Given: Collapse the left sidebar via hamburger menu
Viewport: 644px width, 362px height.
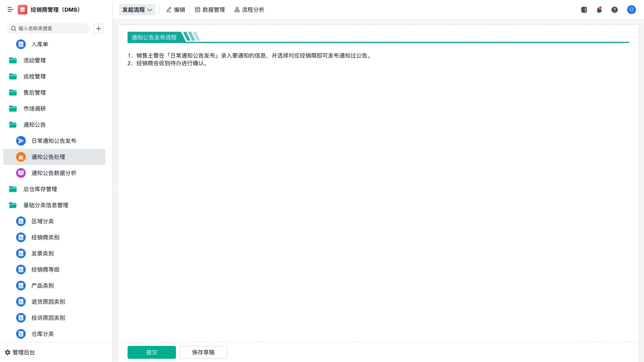Looking at the screenshot, I should click(10, 10).
